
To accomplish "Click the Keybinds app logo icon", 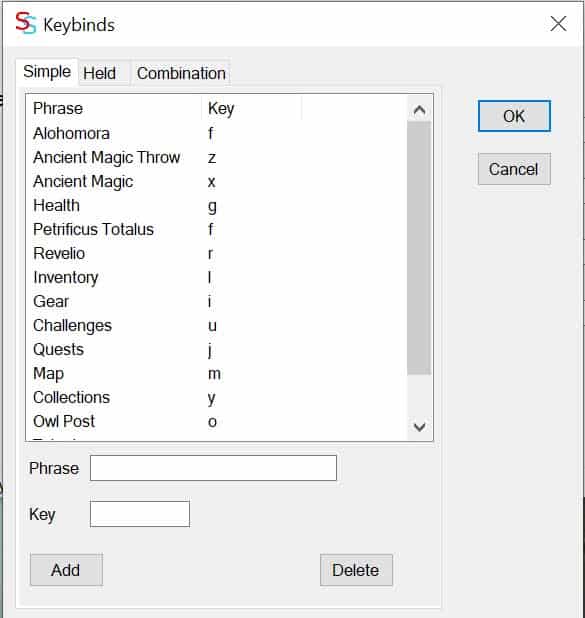I will pos(26,23).
